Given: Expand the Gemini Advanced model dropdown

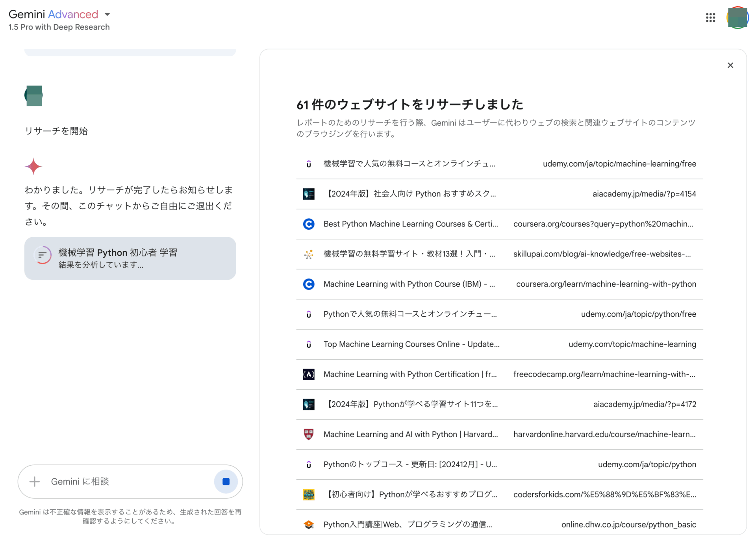Looking at the screenshot, I should click(x=107, y=15).
